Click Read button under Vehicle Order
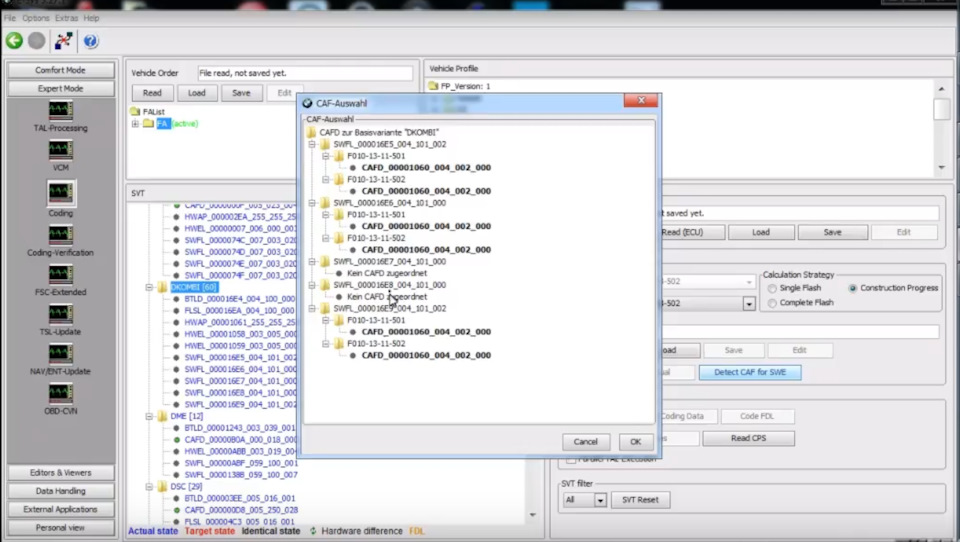Viewport: 960px width, 542px height. pyautogui.click(x=152, y=93)
